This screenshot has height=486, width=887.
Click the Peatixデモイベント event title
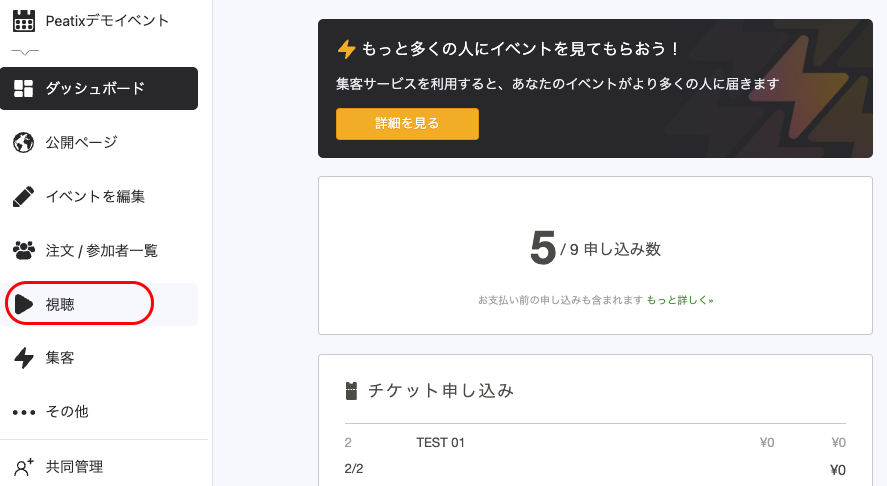[x=107, y=21]
